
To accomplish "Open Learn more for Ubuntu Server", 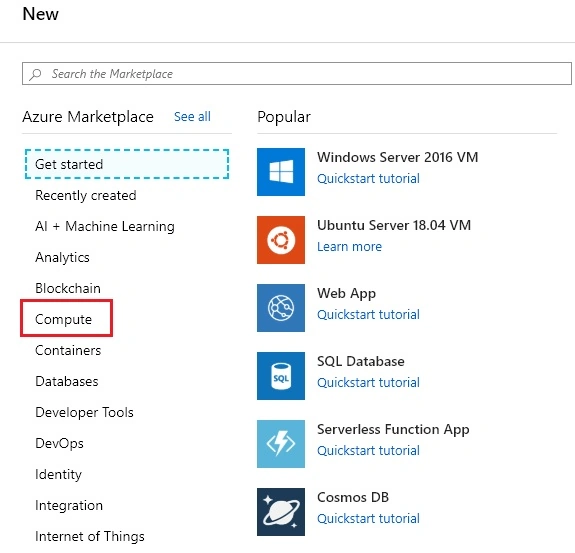I will click(x=349, y=247).
